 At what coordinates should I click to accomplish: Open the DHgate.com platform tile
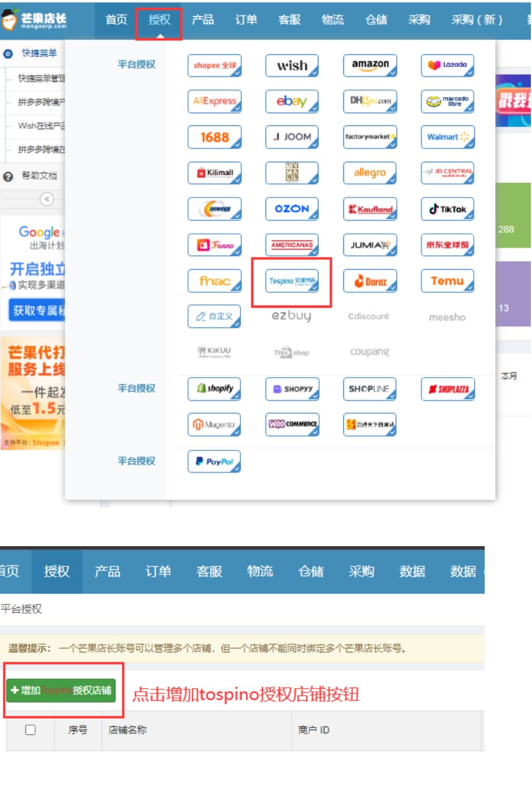pyautogui.click(x=370, y=101)
